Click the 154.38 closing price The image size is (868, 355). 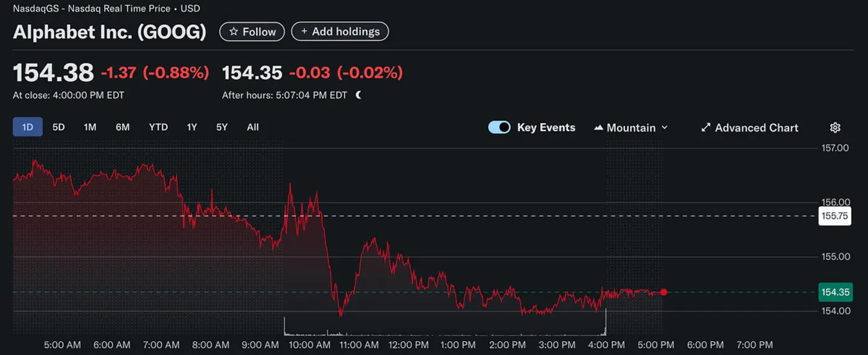point(53,73)
